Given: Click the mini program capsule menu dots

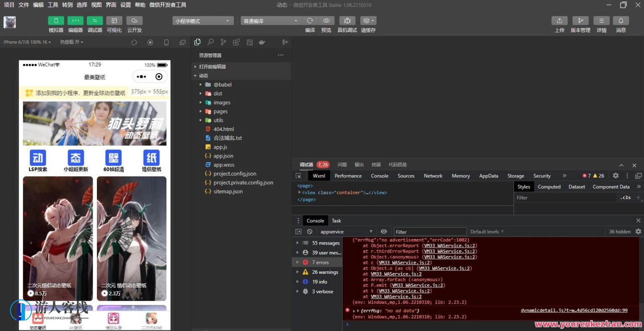Looking at the screenshot, I should coord(141,77).
